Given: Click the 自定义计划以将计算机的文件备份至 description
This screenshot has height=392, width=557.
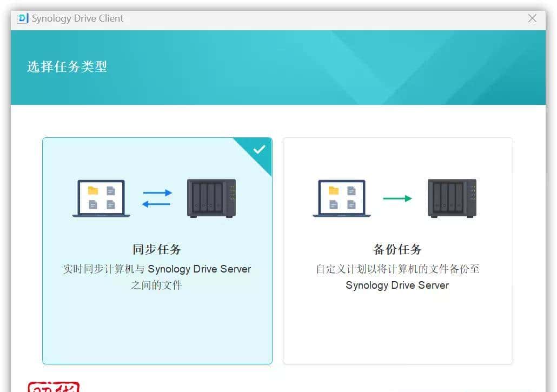Looking at the screenshot, I should (x=397, y=277).
